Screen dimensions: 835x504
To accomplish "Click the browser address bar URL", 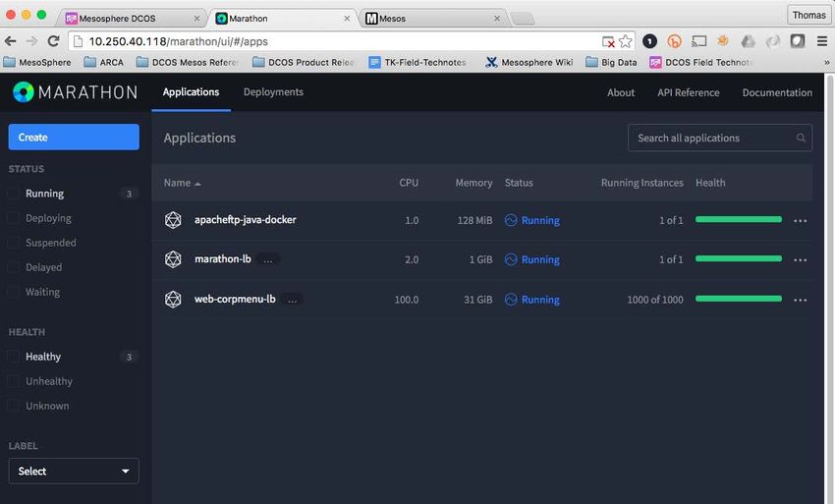I will (179, 41).
